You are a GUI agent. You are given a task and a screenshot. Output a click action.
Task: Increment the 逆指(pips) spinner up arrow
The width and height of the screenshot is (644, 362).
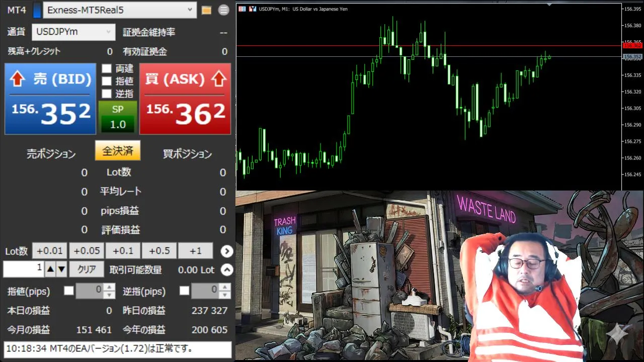click(x=225, y=287)
